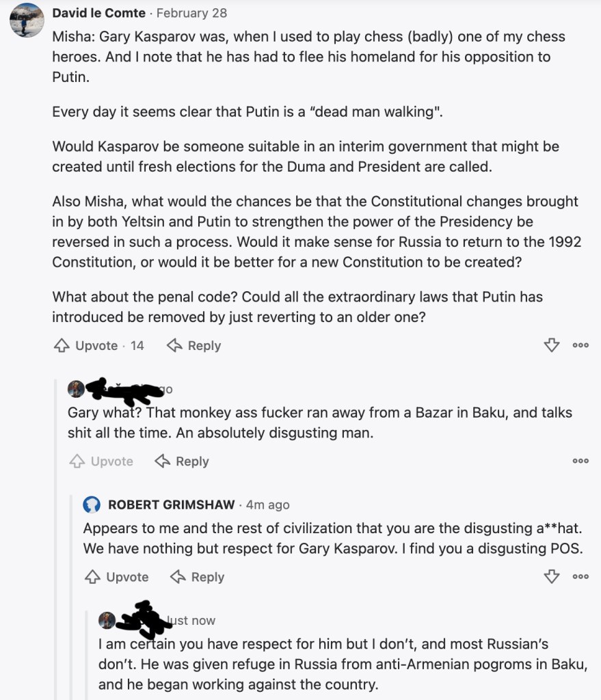Upvote the 'Gary what?' reply
The width and height of the screenshot is (601, 700).
coord(101,462)
